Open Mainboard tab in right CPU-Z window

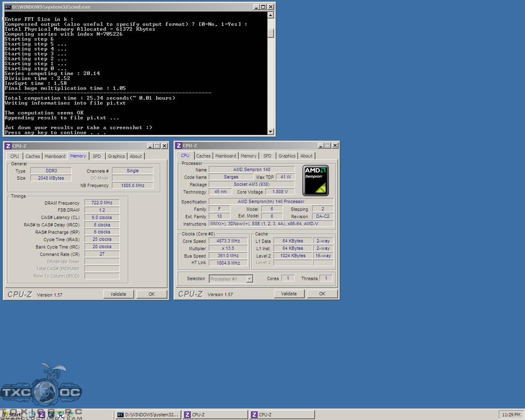coord(226,156)
